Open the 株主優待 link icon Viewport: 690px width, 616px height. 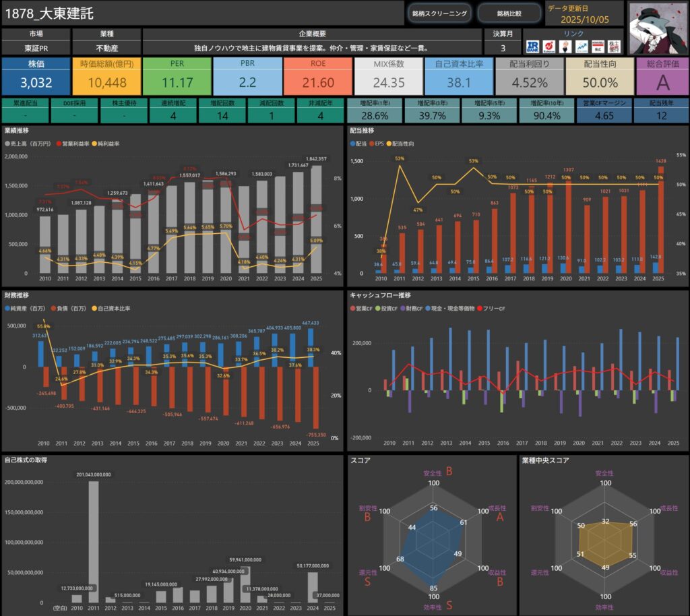pyautogui.click(x=613, y=47)
